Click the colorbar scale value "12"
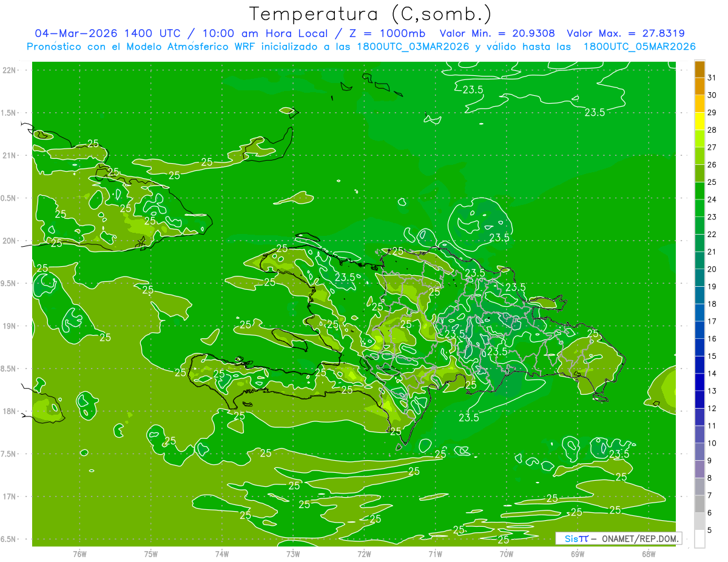 [712, 408]
